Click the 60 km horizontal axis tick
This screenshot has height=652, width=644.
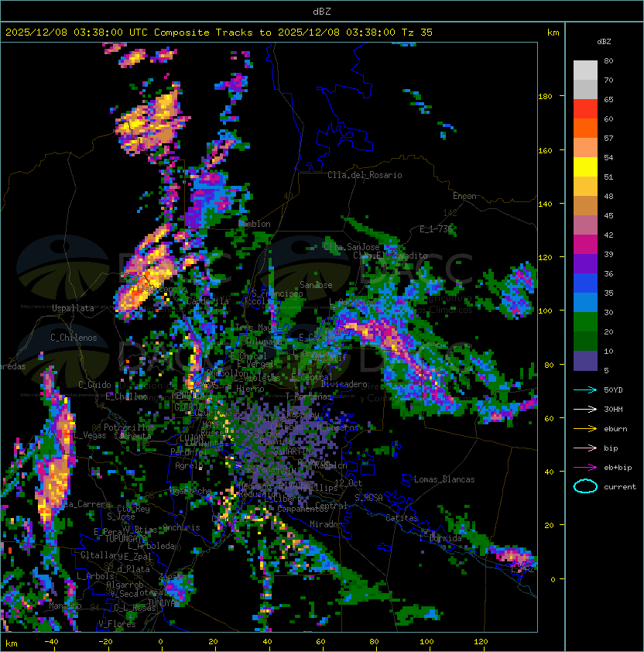[320, 642]
